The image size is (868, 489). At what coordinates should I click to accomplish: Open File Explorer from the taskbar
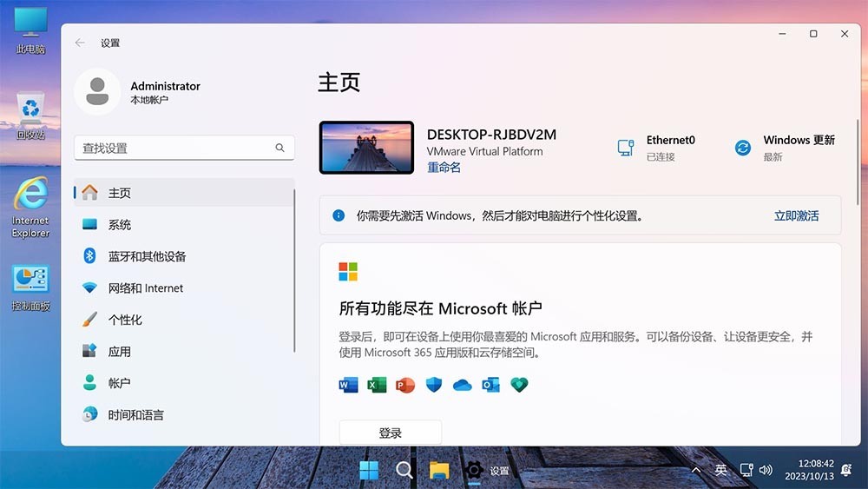tap(439, 470)
